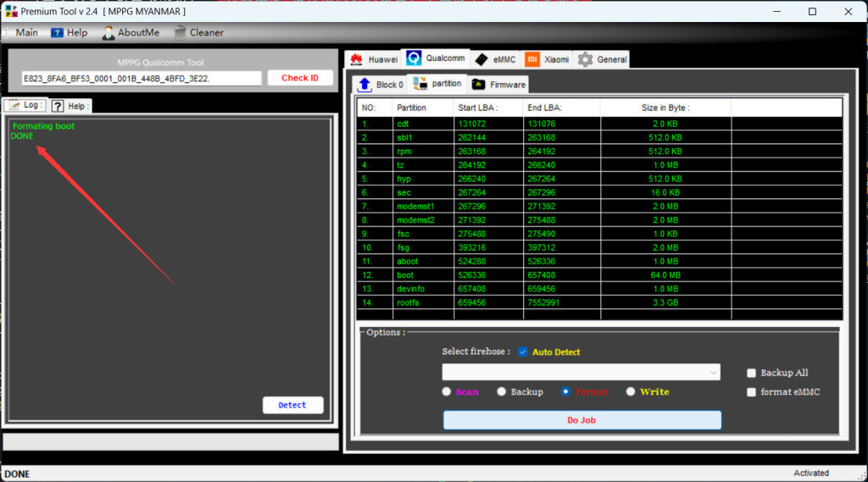
Task: Click the Cleaner trash icon
Action: point(180,33)
